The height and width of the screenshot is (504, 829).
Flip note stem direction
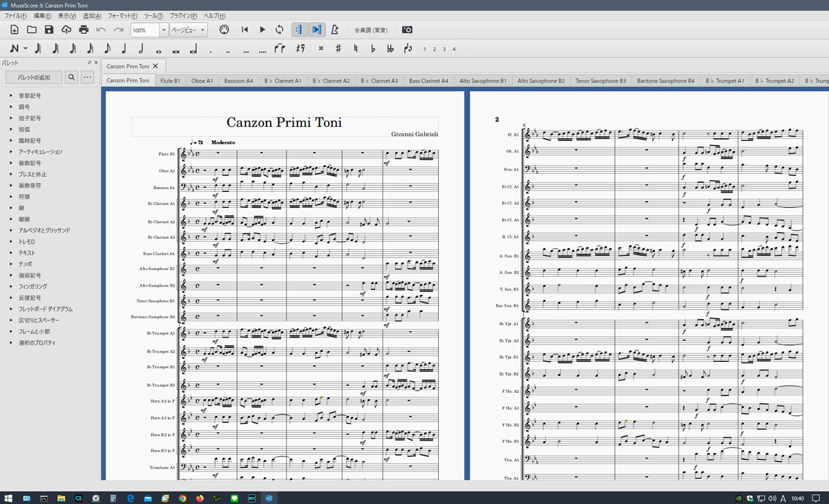click(x=408, y=49)
